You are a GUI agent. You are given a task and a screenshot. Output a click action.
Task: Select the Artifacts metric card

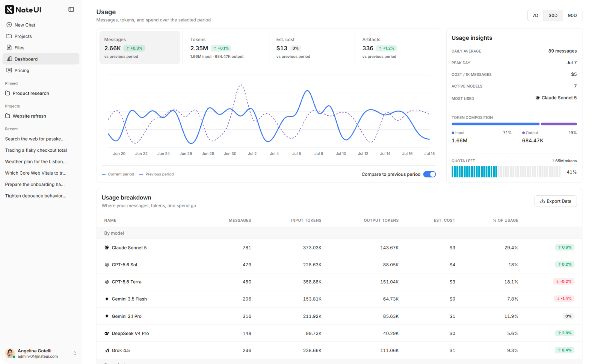coord(397,48)
